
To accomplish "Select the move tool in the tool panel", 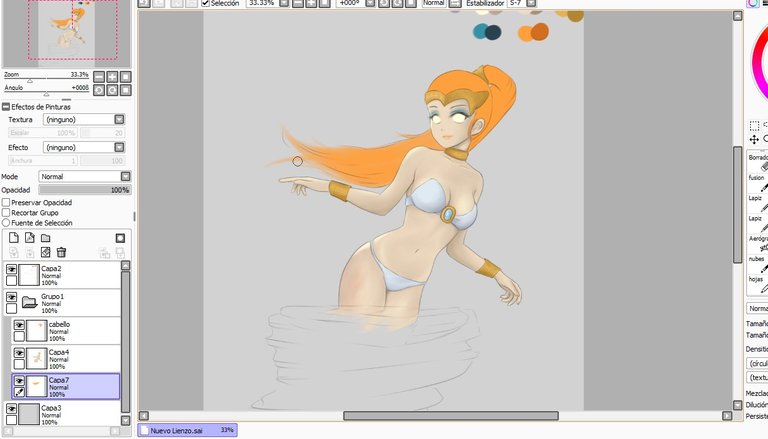I will point(754,140).
